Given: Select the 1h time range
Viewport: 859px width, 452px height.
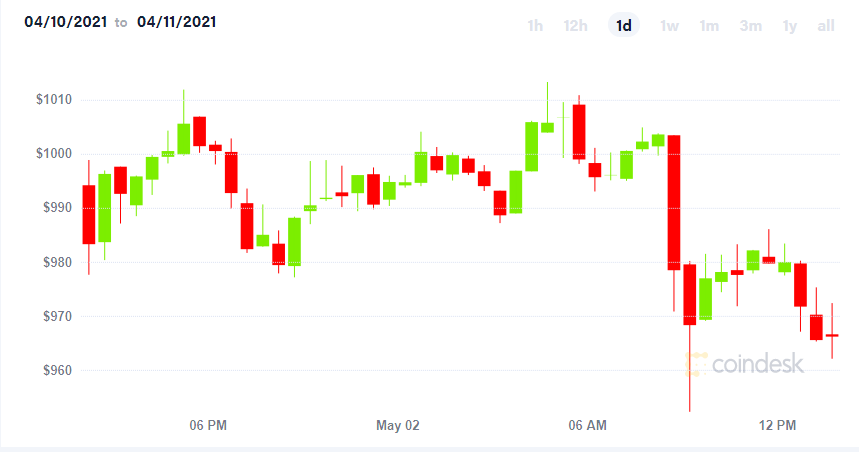Looking at the screenshot, I should pos(535,26).
